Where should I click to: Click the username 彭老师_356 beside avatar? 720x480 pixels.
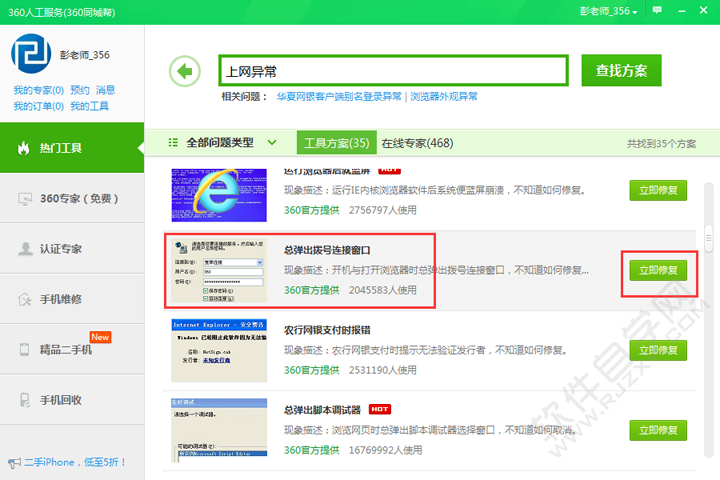click(85, 55)
